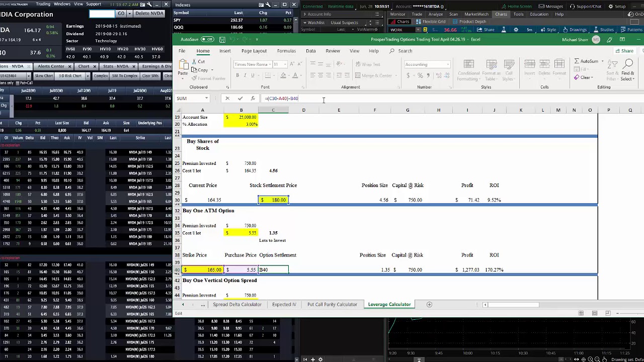Click the SIM To Complex button
644x362 pixels.
coord(124,76)
